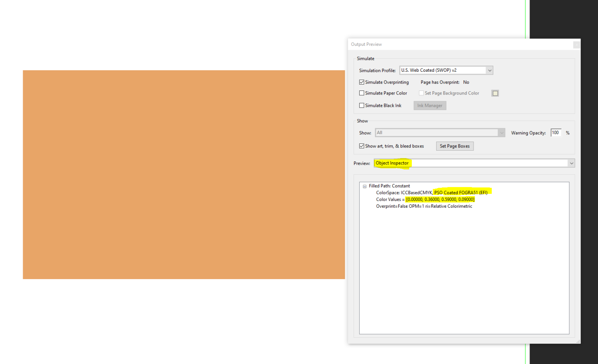This screenshot has height=364, width=598.
Task: Collapse the Filled Path tree entry
Action: pyautogui.click(x=364, y=186)
